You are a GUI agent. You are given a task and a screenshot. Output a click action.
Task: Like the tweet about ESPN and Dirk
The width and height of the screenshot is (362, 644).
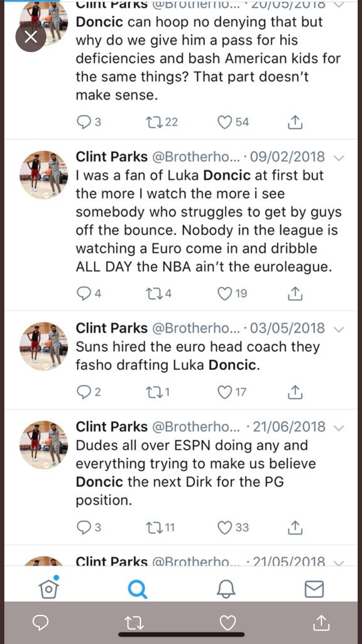[x=225, y=527]
